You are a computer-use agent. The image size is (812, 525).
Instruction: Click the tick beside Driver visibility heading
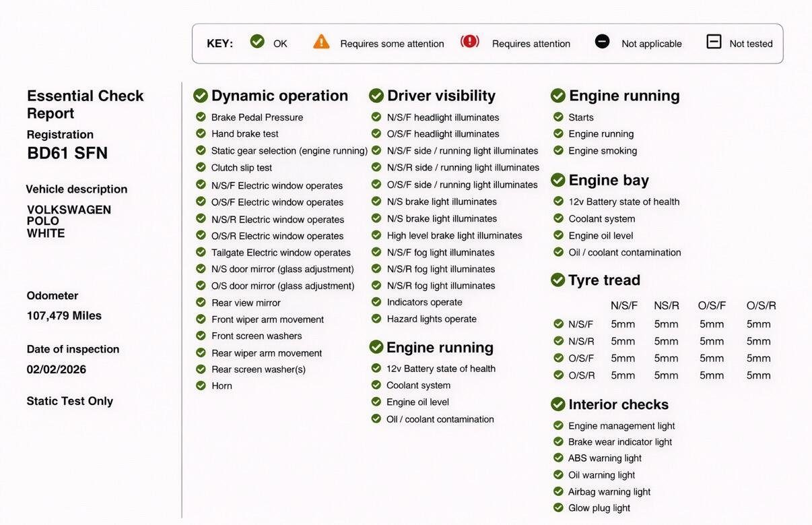click(x=376, y=96)
